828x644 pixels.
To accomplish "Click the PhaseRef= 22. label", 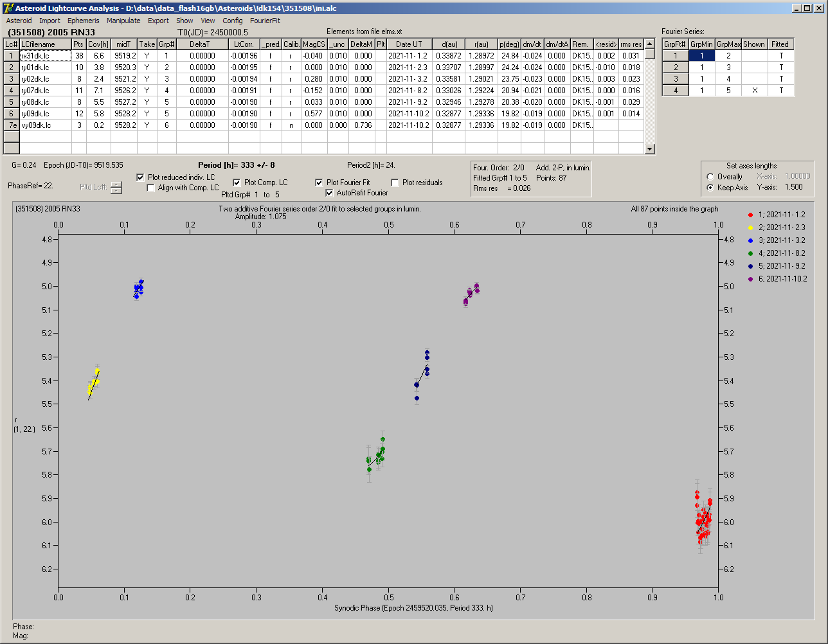I will [x=30, y=185].
